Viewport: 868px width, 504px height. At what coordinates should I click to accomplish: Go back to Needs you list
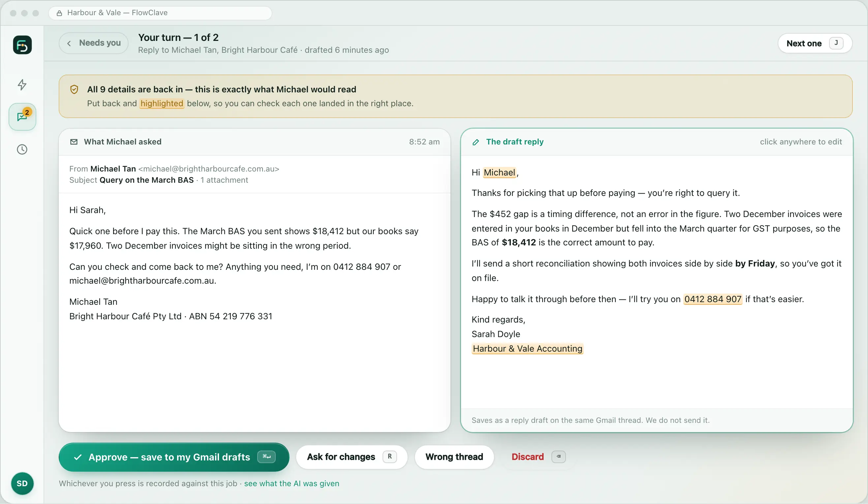pyautogui.click(x=94, y=43)
